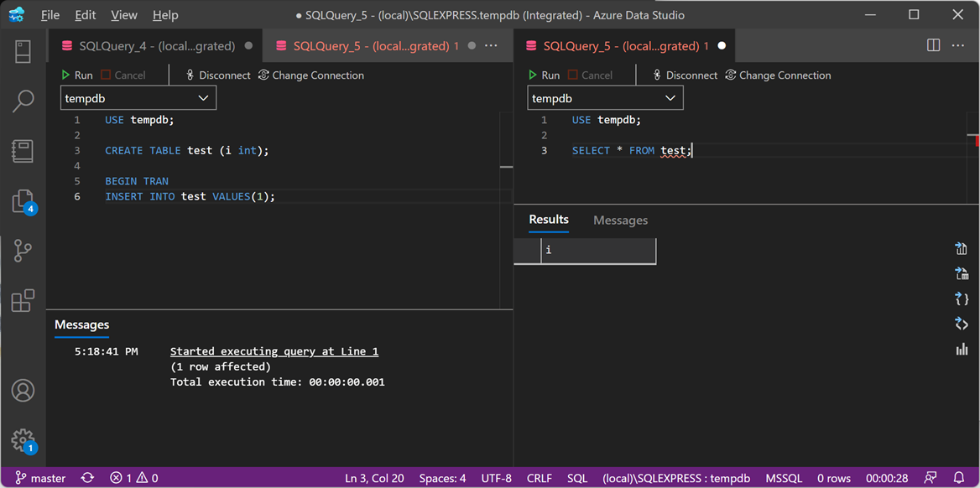
Task: Open right editor more actions ellipsis
Action: 958,45
